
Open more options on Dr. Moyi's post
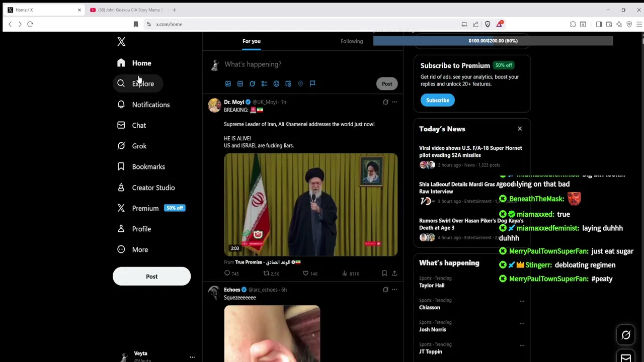click(x=394, y=102)
